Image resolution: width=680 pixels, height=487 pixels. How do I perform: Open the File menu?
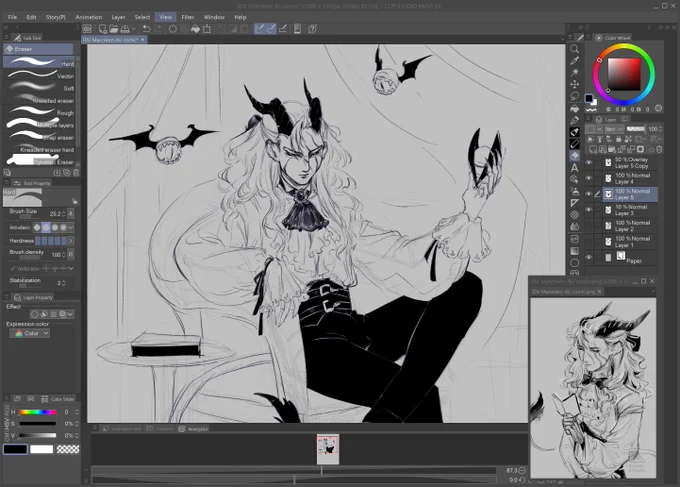click(12, 17)
